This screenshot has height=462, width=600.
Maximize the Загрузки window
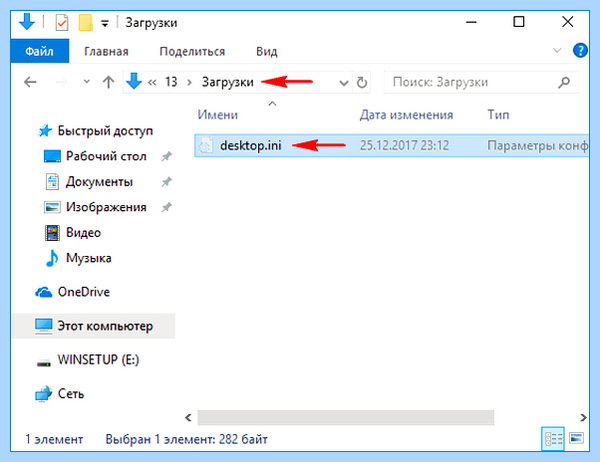[x=518, y=22]
